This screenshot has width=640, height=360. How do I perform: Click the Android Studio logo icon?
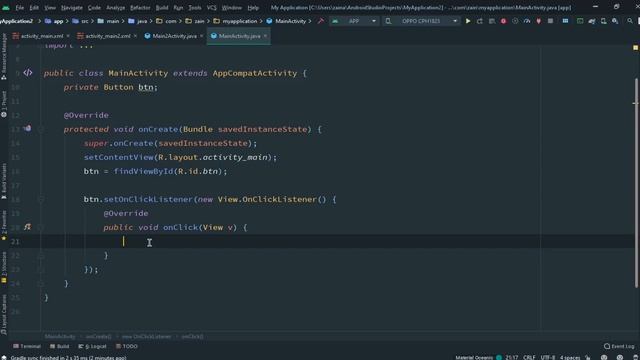[x=6, y=7]
